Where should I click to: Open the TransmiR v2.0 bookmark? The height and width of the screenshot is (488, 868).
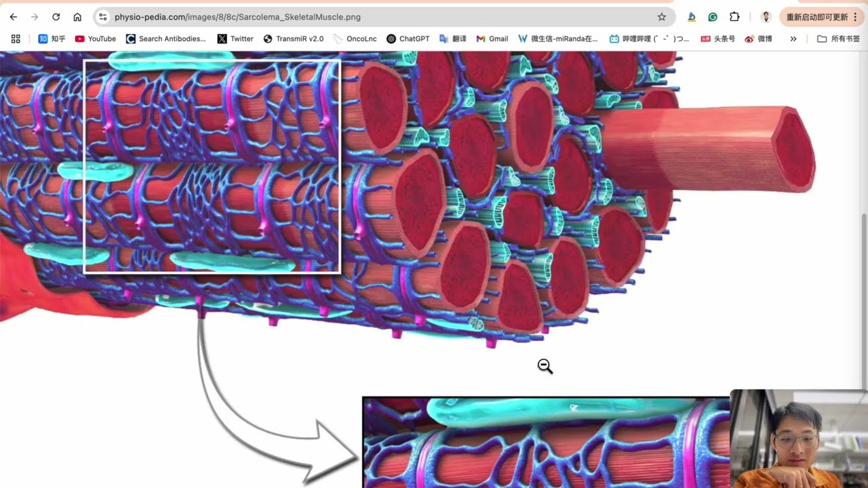[x=294, y=39]
